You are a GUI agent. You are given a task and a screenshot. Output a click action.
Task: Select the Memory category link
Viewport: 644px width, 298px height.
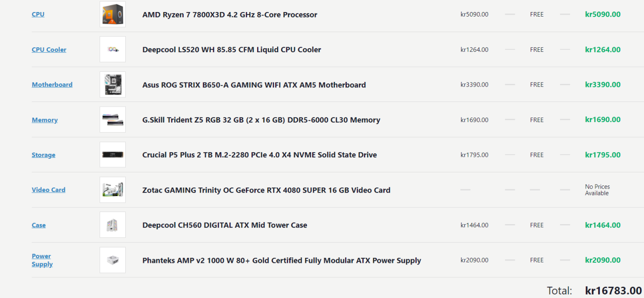(44, 120)
